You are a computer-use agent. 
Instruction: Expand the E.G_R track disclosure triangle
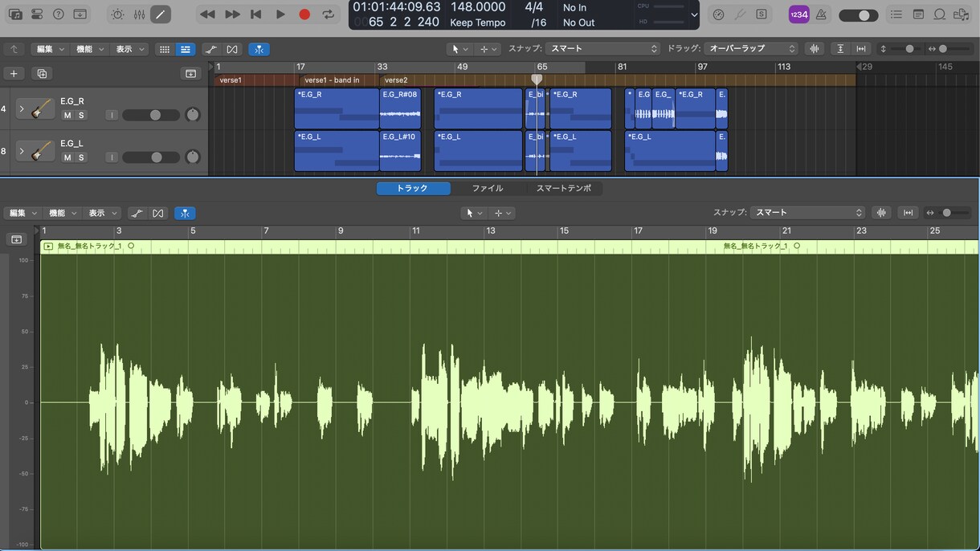(x=22, y=108)
